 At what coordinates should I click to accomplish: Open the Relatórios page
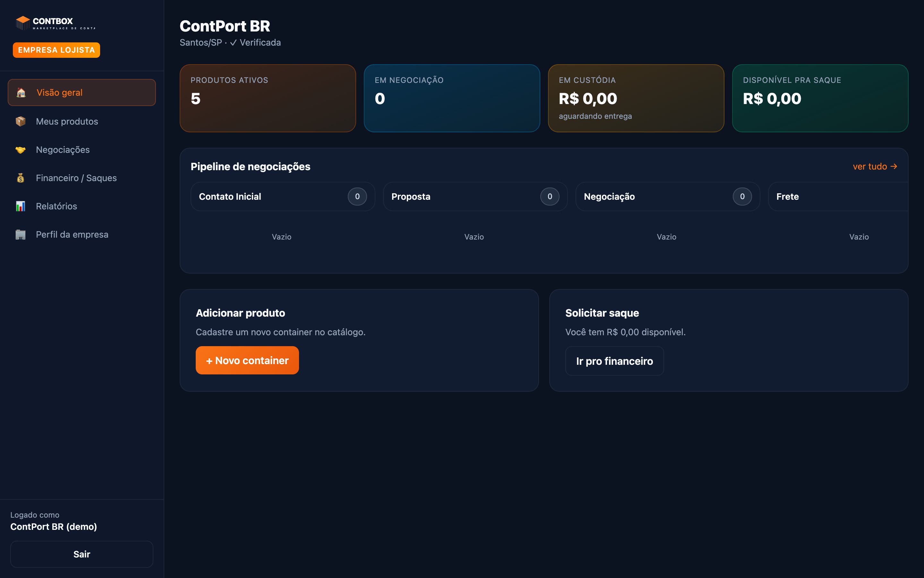(x=82, y=206)
